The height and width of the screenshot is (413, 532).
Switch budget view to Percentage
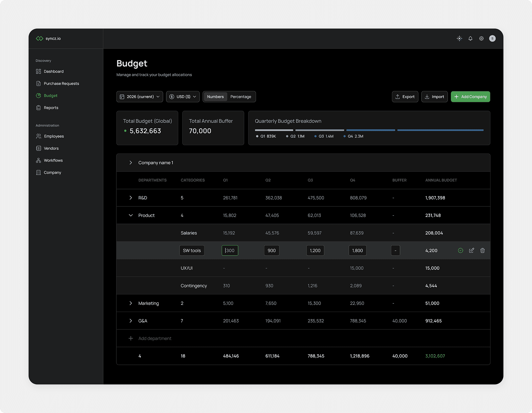coord(241,97)
